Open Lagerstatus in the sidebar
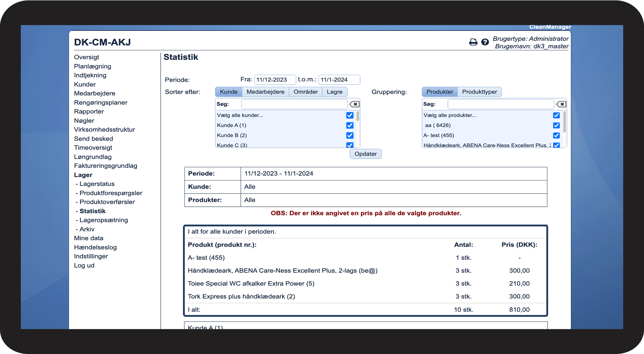Screen dimensions: 644x354 97,184
